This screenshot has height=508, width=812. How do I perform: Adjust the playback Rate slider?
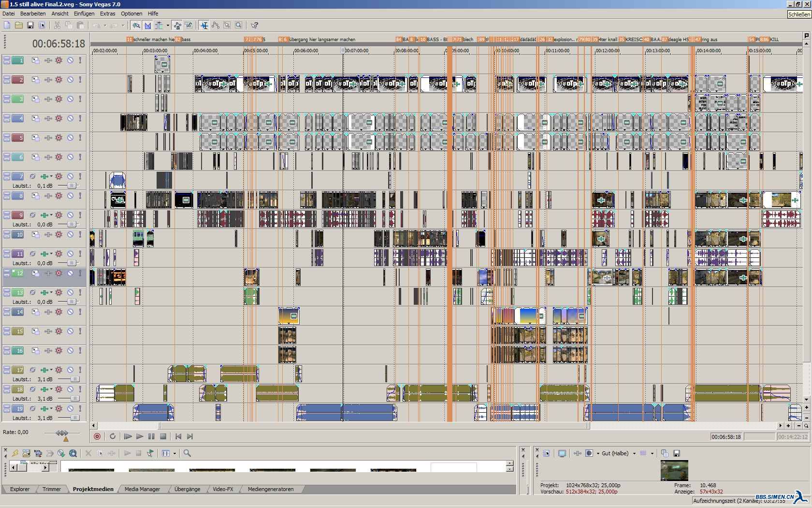62,433
